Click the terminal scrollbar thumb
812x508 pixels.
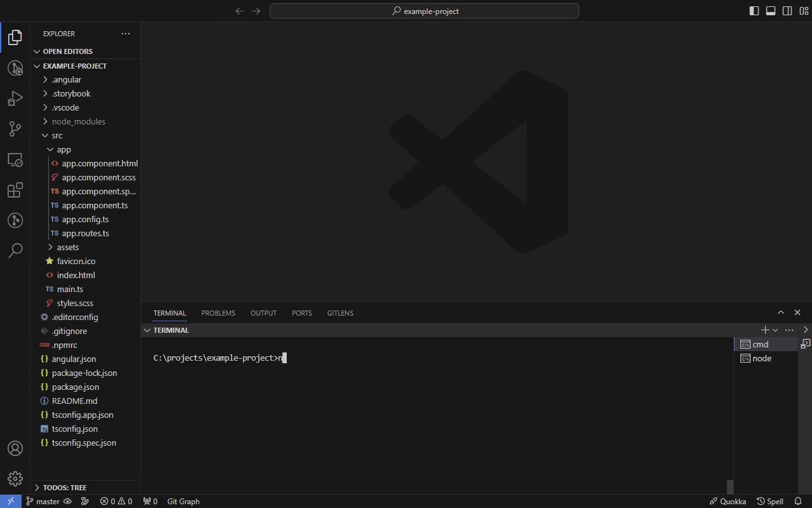(x=730, y=487)
